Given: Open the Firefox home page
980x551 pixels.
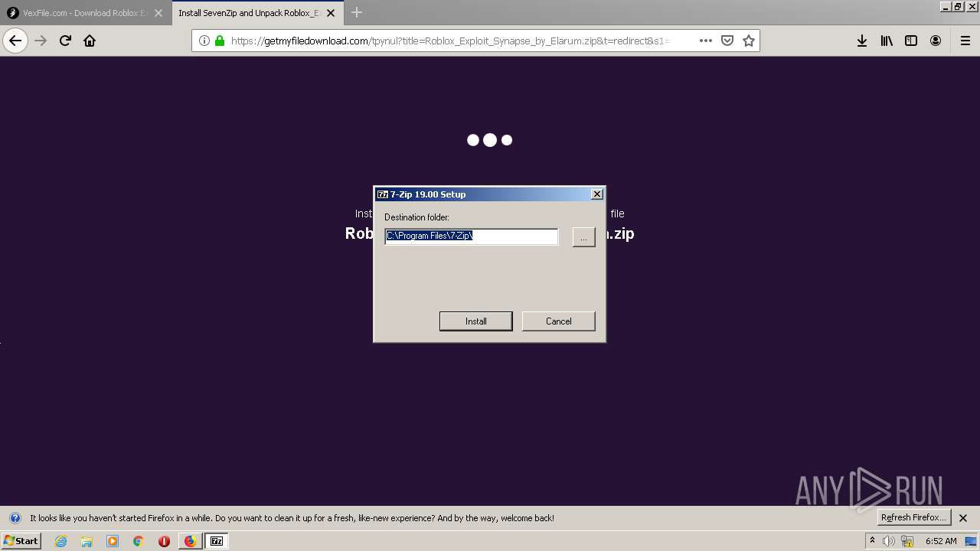Looking at the screenshot, I should (x=90, y=41).
